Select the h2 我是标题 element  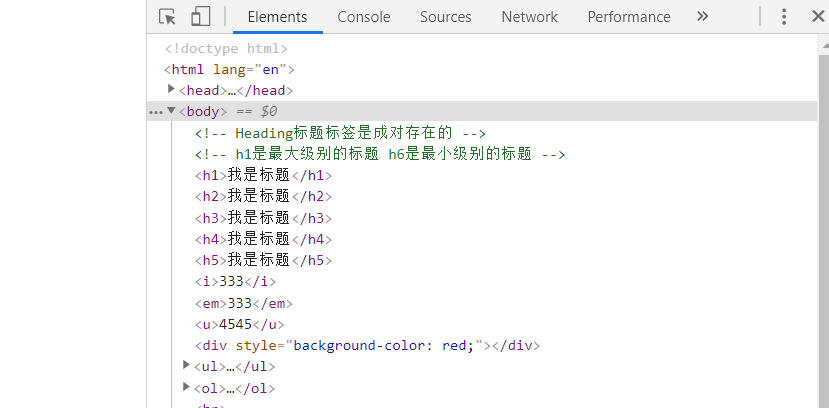(x=263, y=197)
